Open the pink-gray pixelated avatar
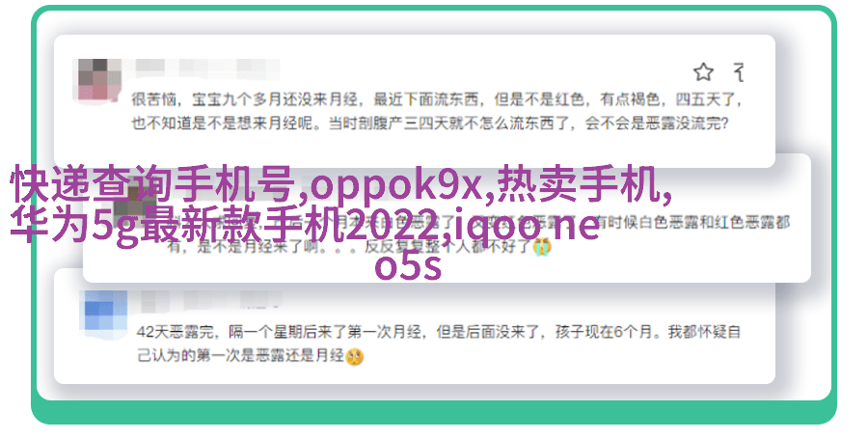 [97, 80]
